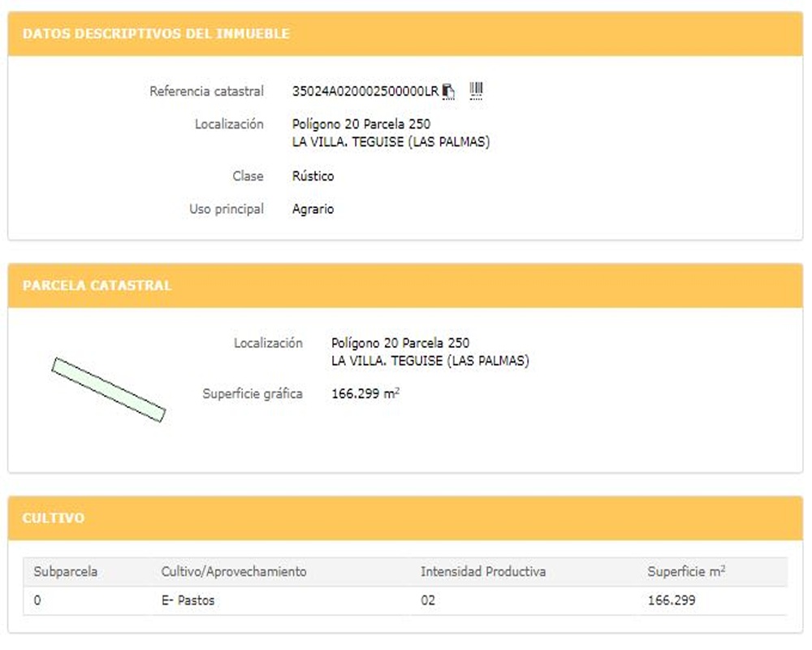
Task: Select the graphic area value '166.299 m²'
Action: coord(365,393)
